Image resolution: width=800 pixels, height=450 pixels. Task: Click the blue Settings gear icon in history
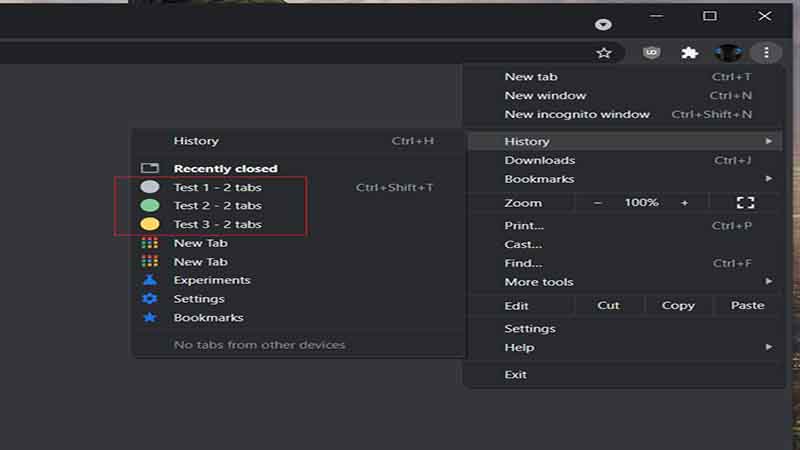(150, 299)
